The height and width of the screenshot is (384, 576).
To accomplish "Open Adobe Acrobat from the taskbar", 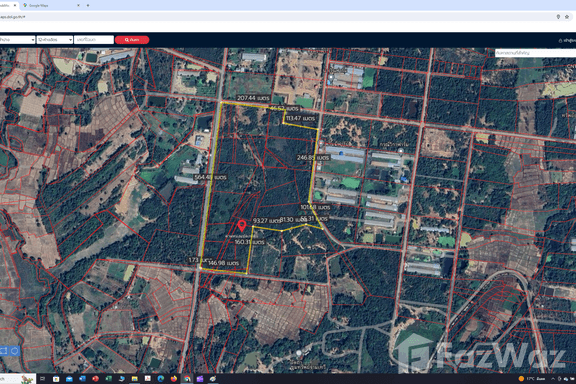I will (x=148, y=379).
